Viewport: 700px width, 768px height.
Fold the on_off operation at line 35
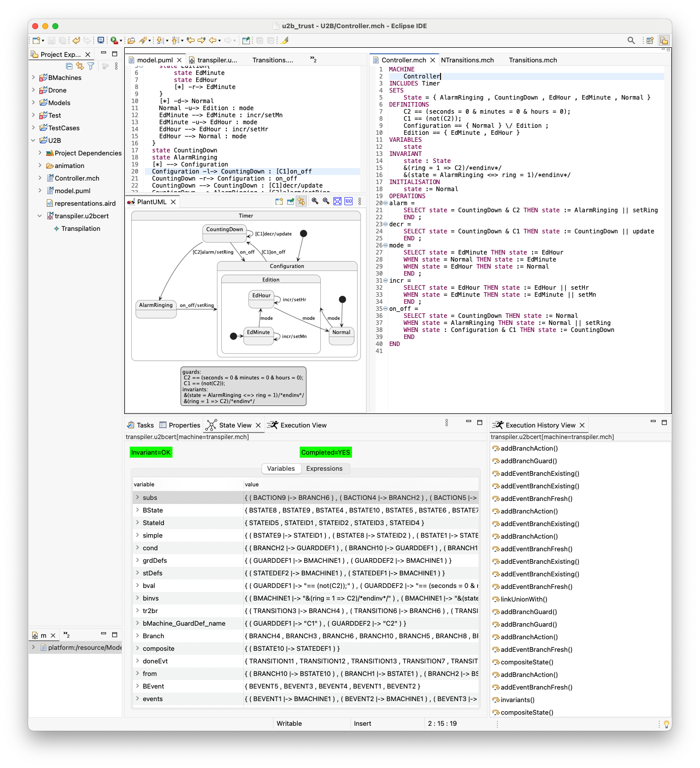point(386,309)
